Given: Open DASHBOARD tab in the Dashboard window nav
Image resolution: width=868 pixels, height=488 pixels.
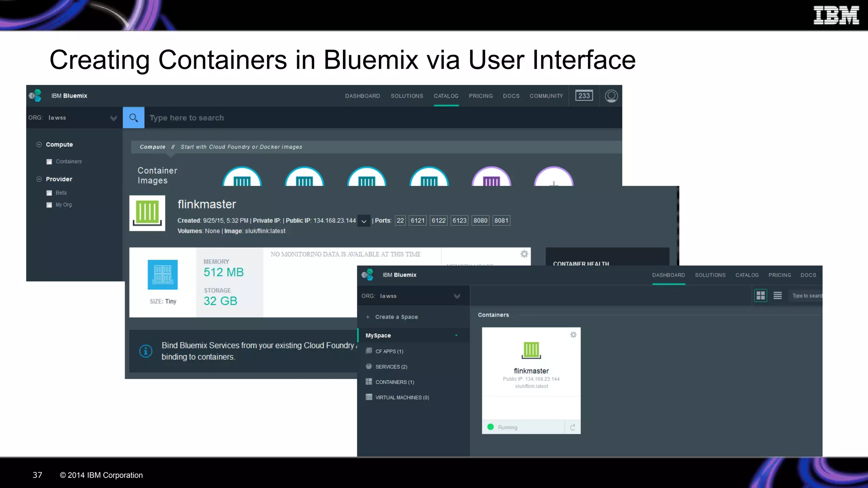Looking at the screenshot, I should tap(668, 275).
